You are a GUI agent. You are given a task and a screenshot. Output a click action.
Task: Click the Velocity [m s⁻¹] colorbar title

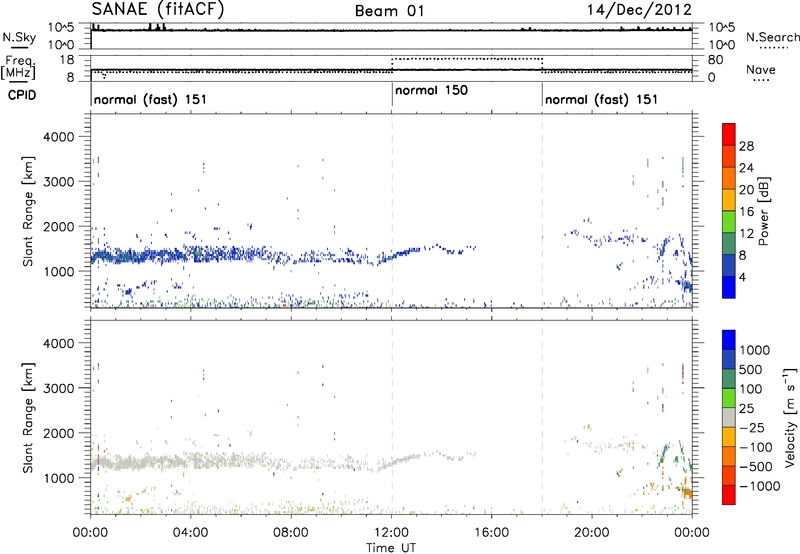(790, 417)
